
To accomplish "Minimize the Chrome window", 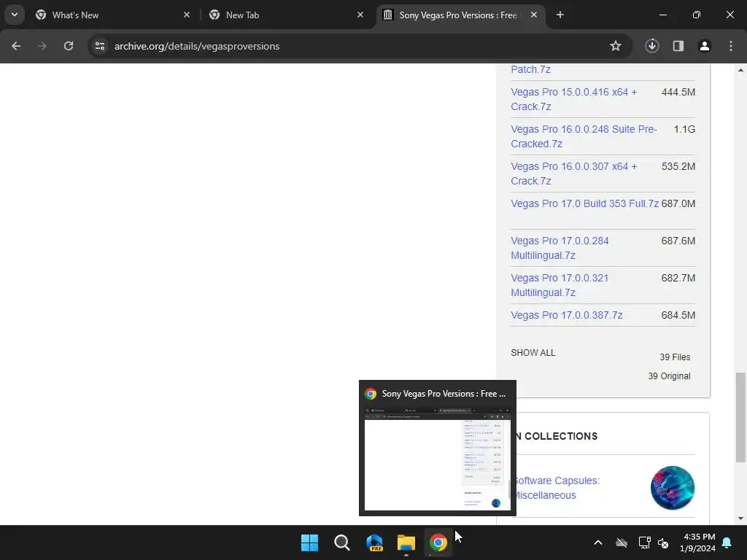I will point(662,15).
